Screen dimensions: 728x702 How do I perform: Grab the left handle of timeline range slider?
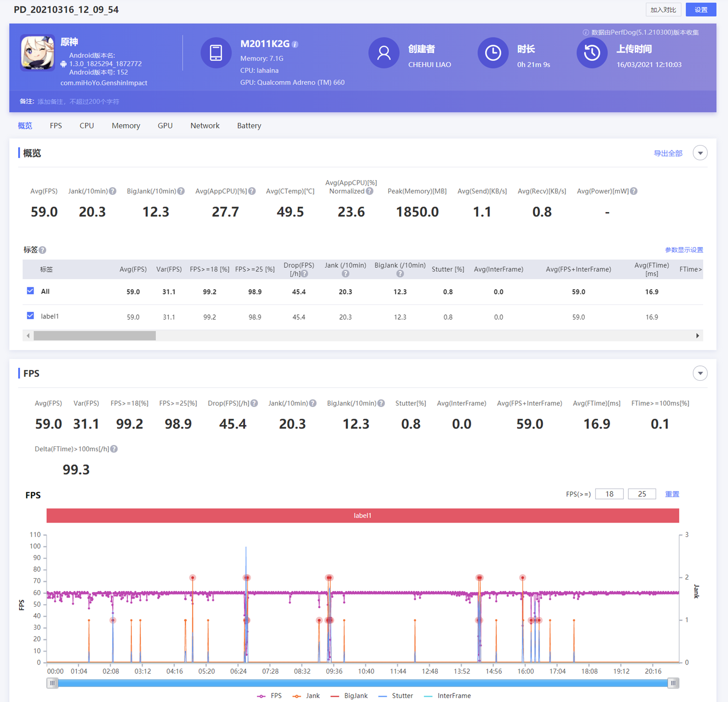pos(52,683)
